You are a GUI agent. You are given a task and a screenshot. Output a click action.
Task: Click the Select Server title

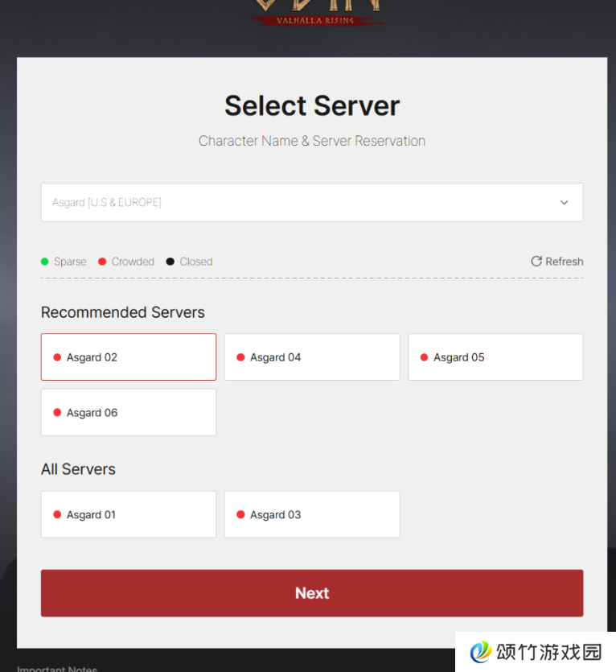pyautogui.click(x=312, y=105)
